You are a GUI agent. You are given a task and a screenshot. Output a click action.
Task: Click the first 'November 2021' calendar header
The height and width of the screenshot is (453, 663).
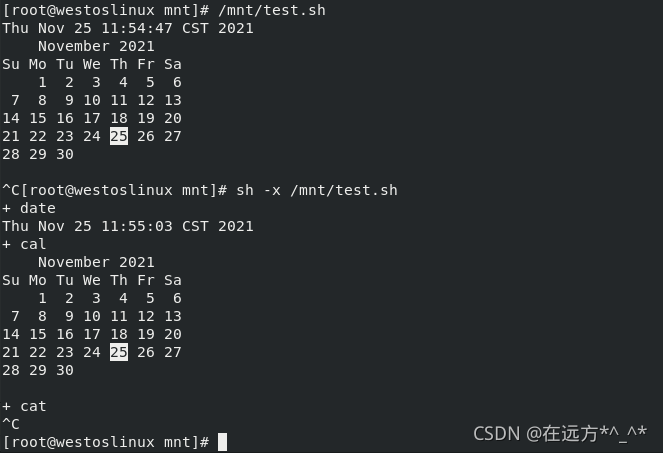(96, 46)
